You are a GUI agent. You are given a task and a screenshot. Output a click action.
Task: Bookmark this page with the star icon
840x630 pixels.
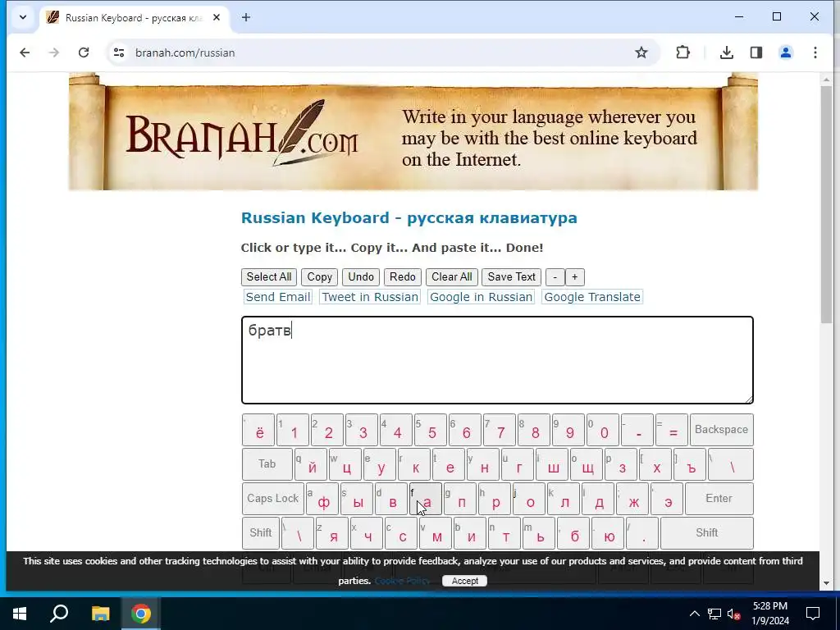tap(641, 52)
